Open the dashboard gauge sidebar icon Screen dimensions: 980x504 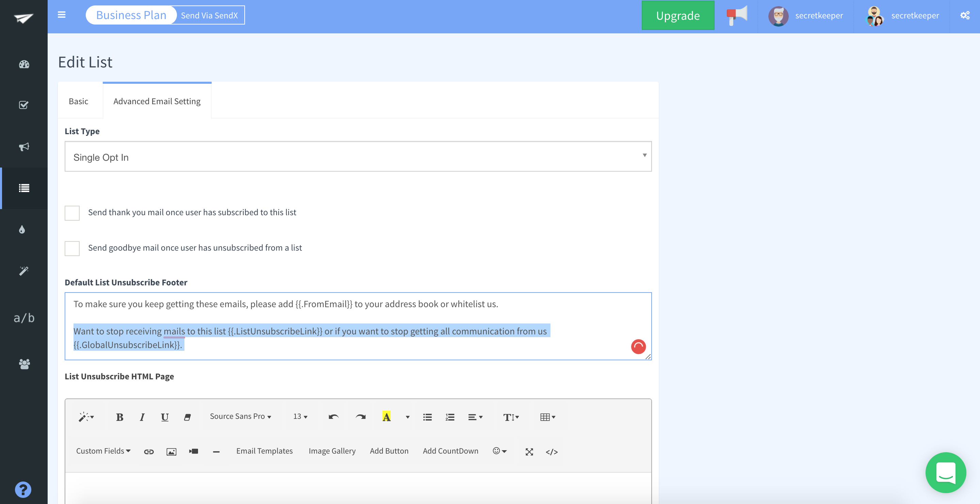coord(24,64)
